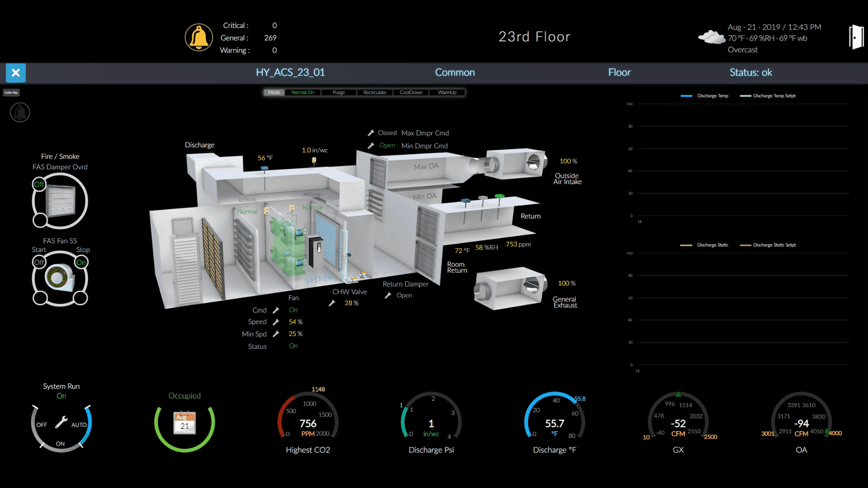This screenshot has height=488, width=868.
Task: Select Purge mode tab
Action: coord(339,93)
